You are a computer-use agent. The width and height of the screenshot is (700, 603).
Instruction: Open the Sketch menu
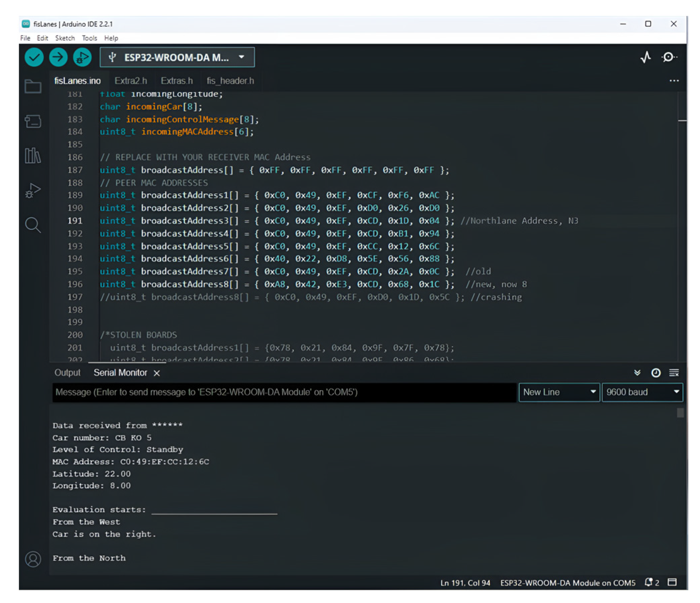(x=65, y=38)
